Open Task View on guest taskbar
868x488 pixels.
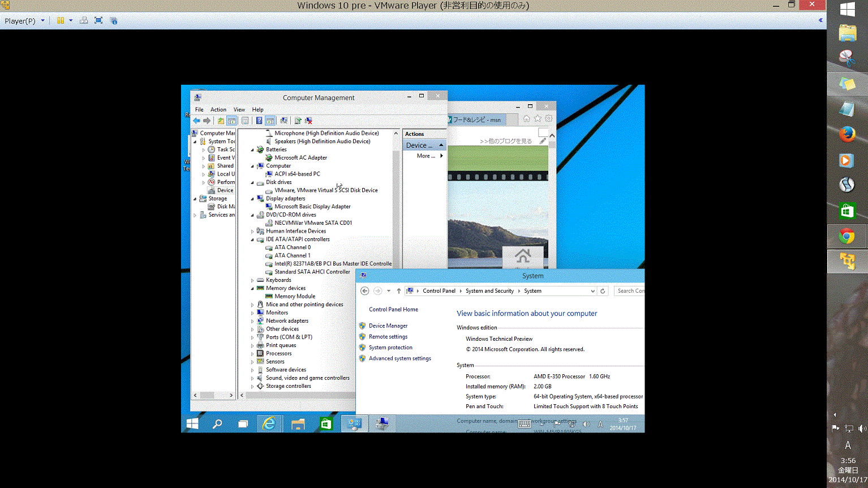click(x=243, y=423)
